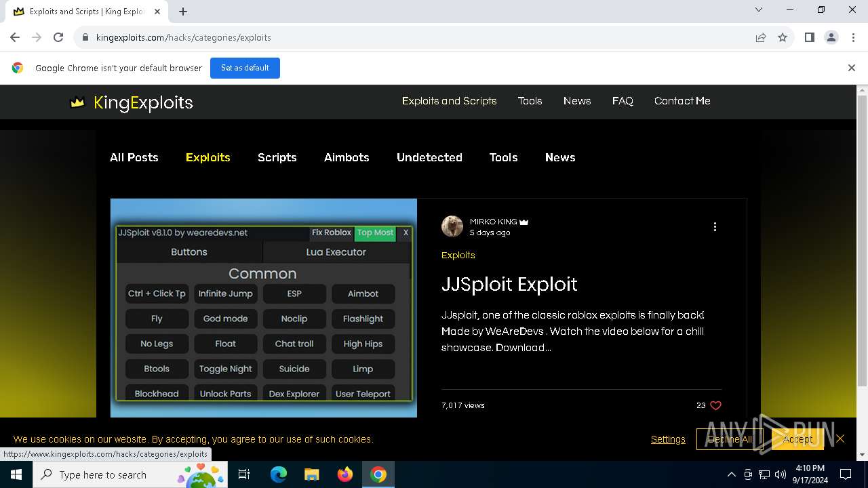Screen dimensions: 868x488
Task: Open the network icon in system tray
Action: (x=764, y=474)
